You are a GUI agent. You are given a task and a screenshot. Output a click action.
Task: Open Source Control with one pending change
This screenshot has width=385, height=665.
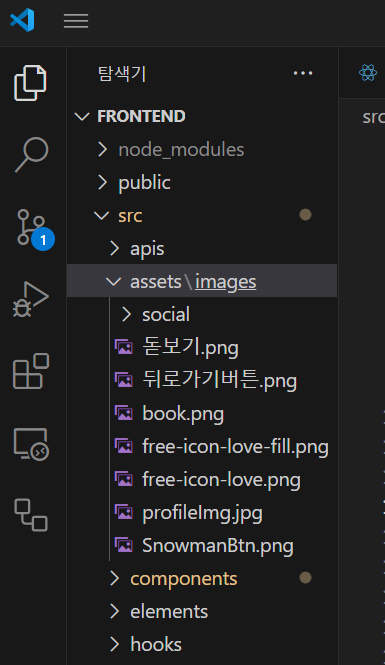34,228
